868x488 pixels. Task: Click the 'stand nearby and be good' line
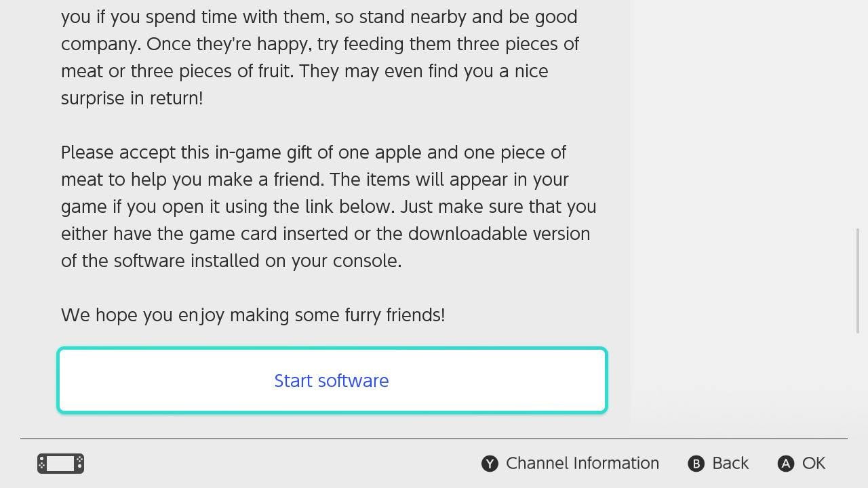click(x=319, y=17)
